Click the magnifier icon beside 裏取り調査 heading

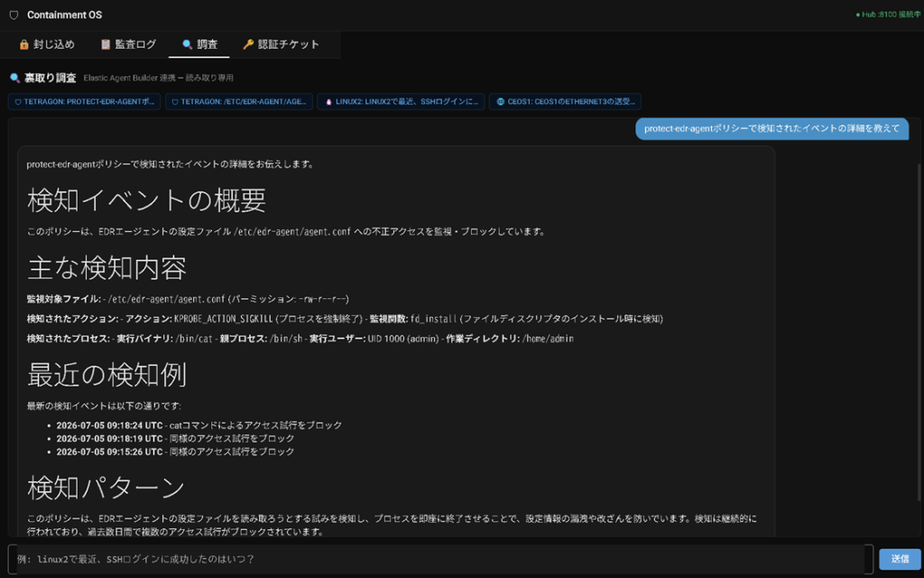point(14,78)
